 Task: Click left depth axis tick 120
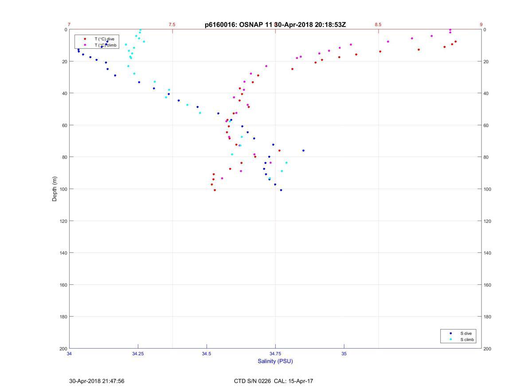pyautogui.click(x=63, y=221)
